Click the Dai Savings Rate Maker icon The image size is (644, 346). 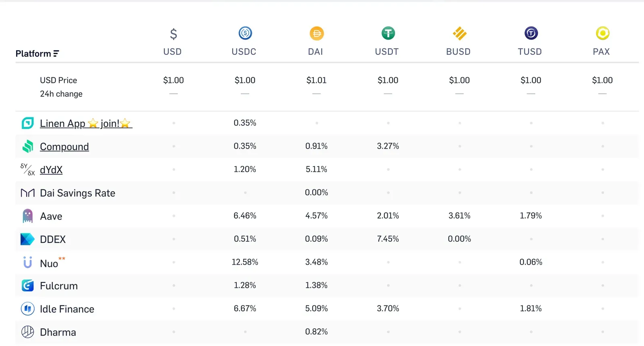click(x=27, y=193)
